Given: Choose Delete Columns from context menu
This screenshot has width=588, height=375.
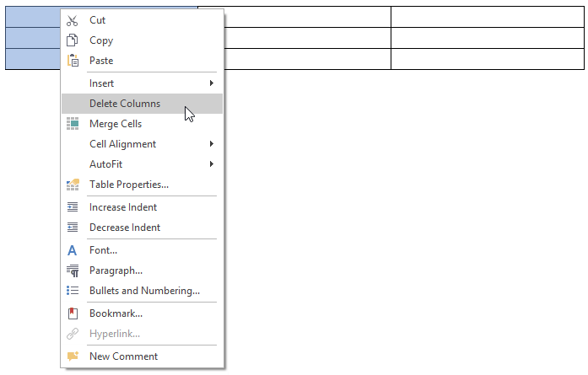Looking at the screenshot, I should [x=125, y=104].
